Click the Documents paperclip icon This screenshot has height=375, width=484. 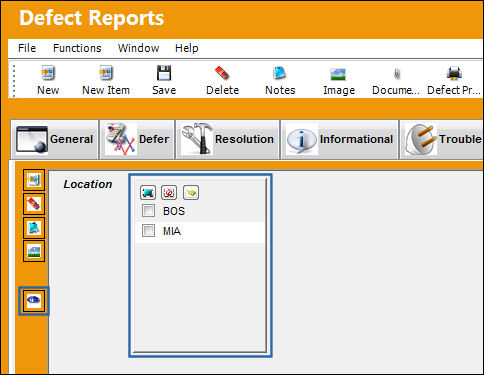(397, 74)
